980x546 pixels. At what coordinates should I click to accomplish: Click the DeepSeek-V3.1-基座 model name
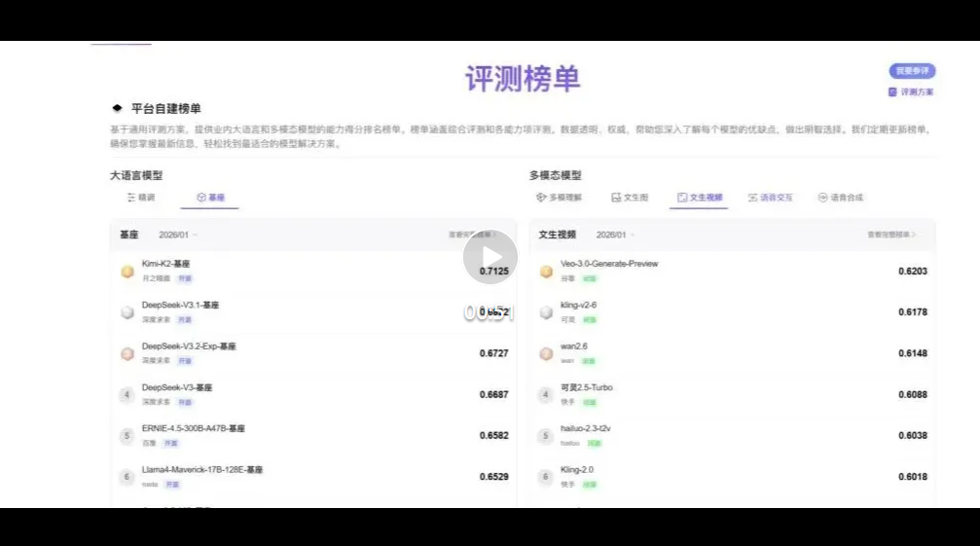pyautogui.click(x=180, y=305)
